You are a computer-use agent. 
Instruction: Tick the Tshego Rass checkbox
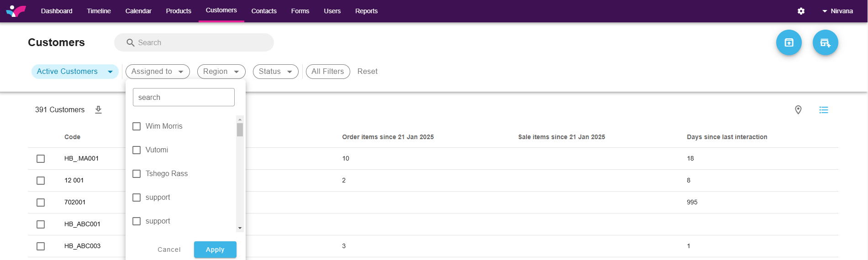137,174
